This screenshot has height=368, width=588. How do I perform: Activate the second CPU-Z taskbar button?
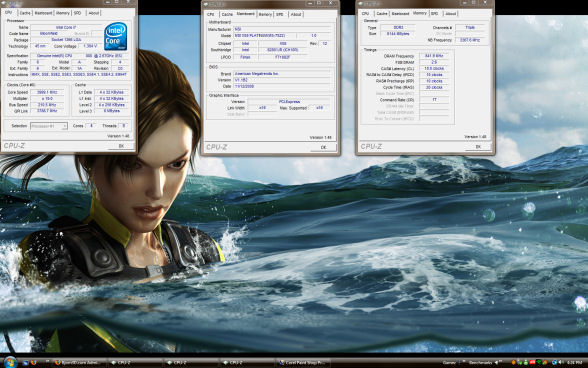click(x=190, y=363)
